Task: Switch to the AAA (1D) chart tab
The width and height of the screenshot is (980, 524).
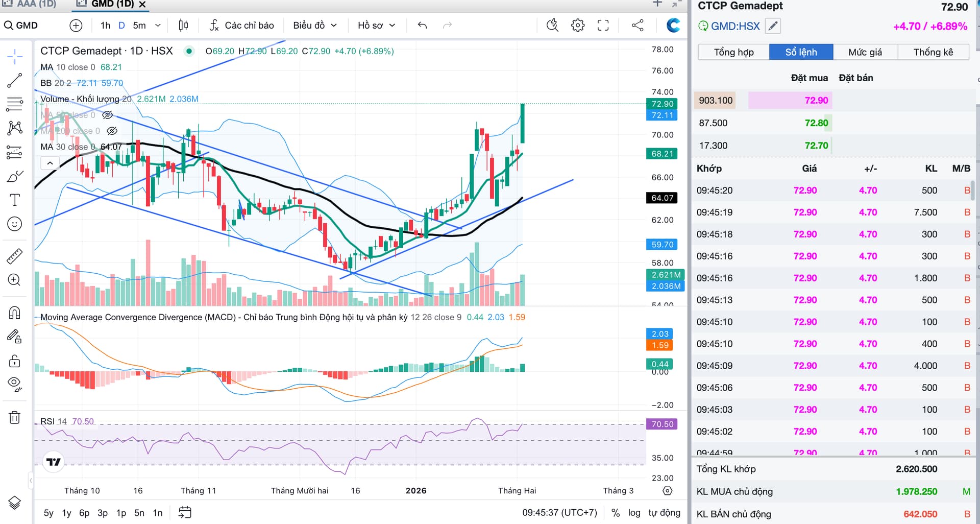Action: [x=29, y=4]
